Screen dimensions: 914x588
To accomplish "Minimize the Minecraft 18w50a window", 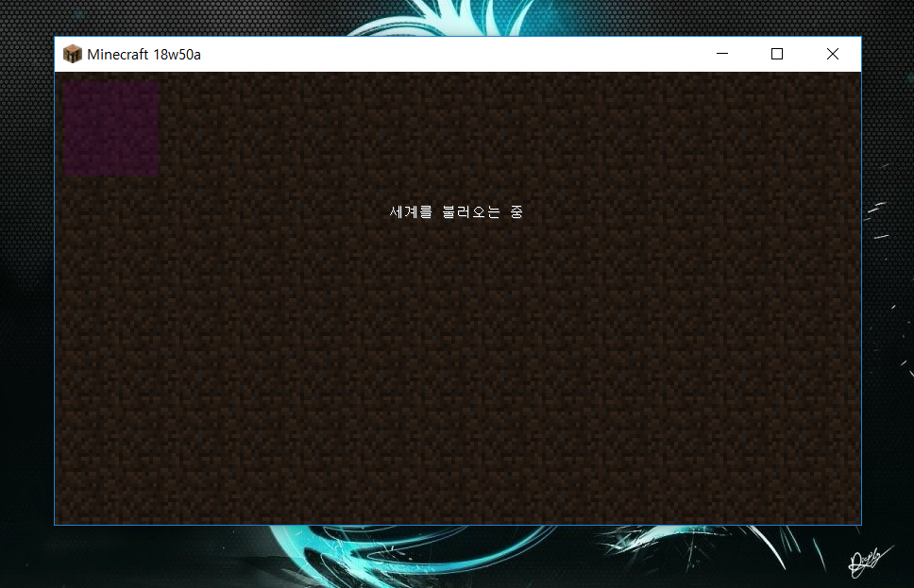I will coord(722,54).
